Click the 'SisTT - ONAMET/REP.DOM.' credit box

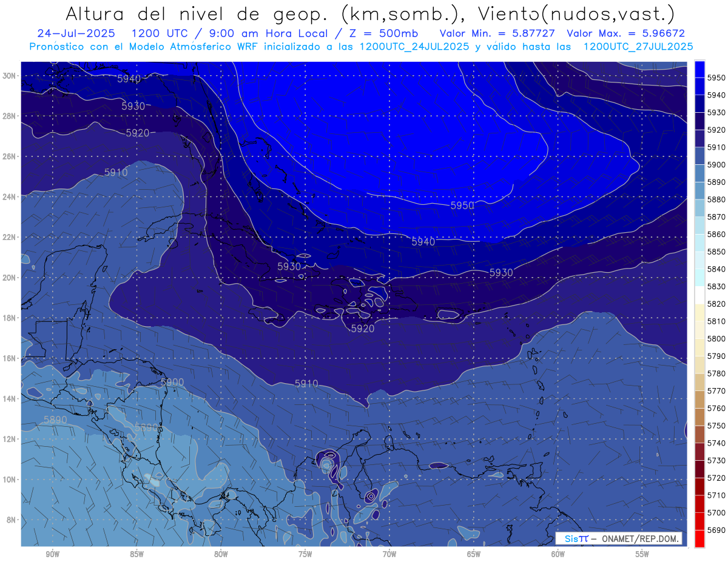click(619, 538)
